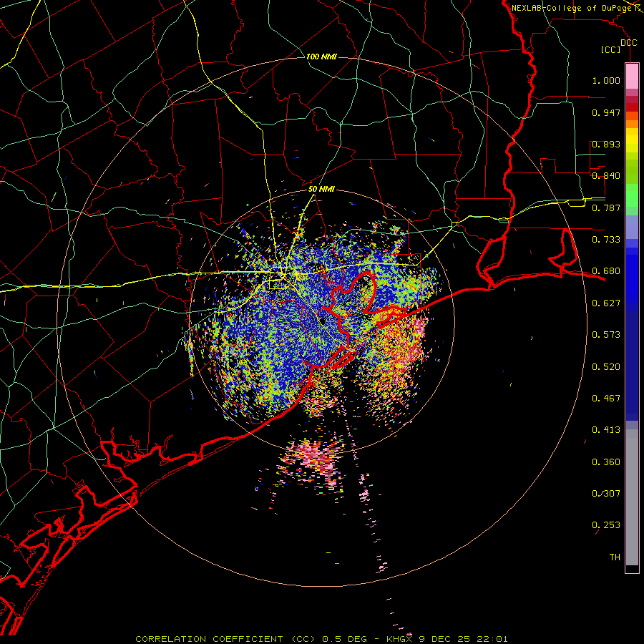The height and width of the screenshot is (644, 644).
Task: Click the 0.413 color scale value
Action: tap(606, 430)
